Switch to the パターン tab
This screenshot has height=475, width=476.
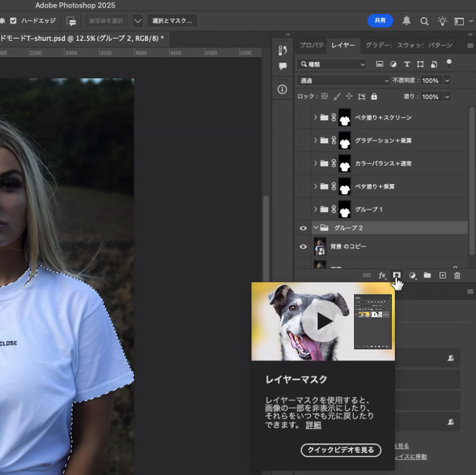pyautogui.click(x=440, y=45)
